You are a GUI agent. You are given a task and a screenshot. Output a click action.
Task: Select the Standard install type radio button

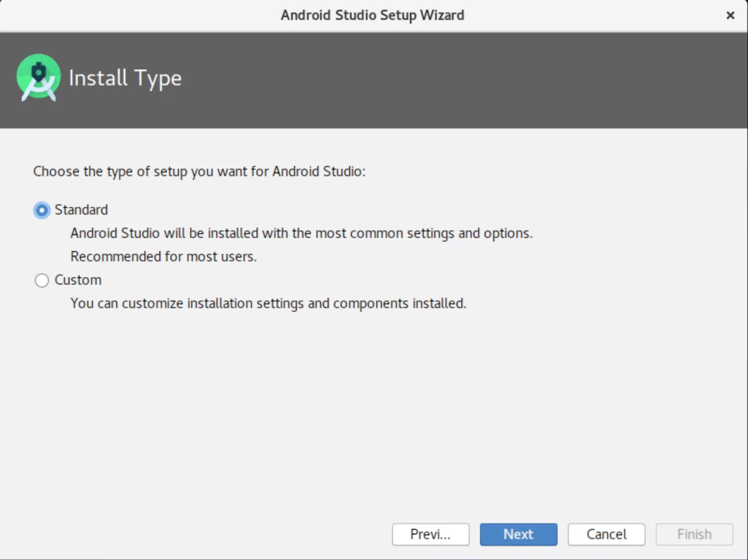pyautogui.click(x=42, y=210)
